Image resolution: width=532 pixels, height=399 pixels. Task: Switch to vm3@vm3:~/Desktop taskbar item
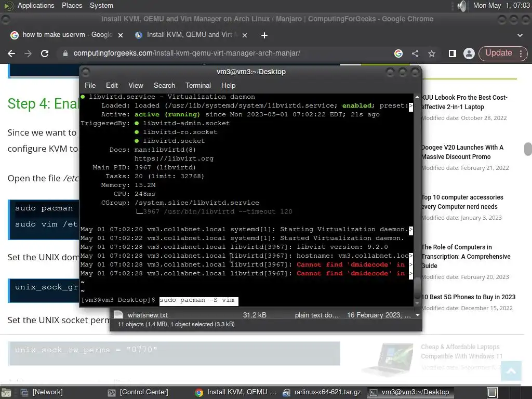pos(409,392)
